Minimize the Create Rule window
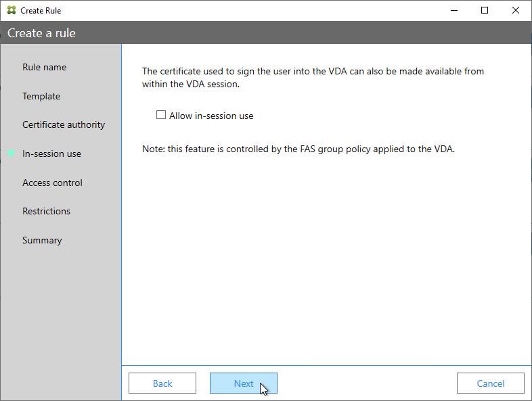The width and height of the screenshot is (532, 401). click(454, 11)
